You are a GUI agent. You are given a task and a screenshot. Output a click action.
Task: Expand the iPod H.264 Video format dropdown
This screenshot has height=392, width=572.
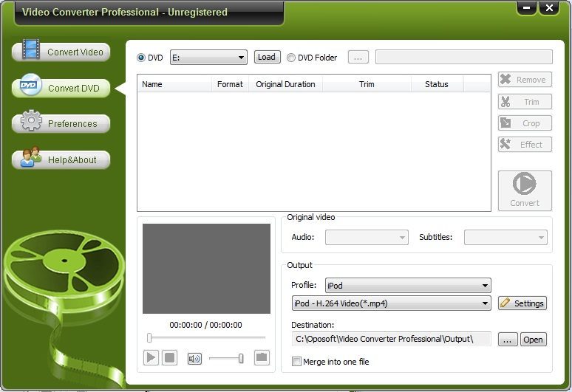tap(391, 303)
